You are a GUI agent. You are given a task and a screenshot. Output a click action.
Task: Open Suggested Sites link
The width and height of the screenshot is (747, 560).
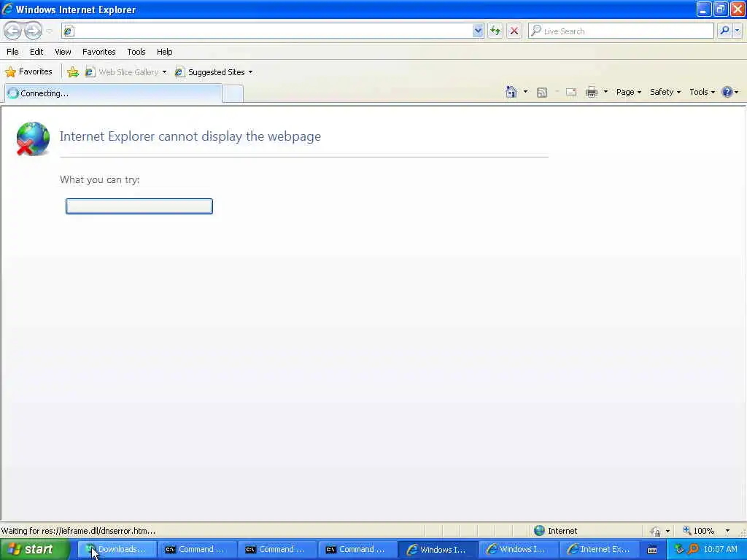pyautogui.click(x=210, y=72)
